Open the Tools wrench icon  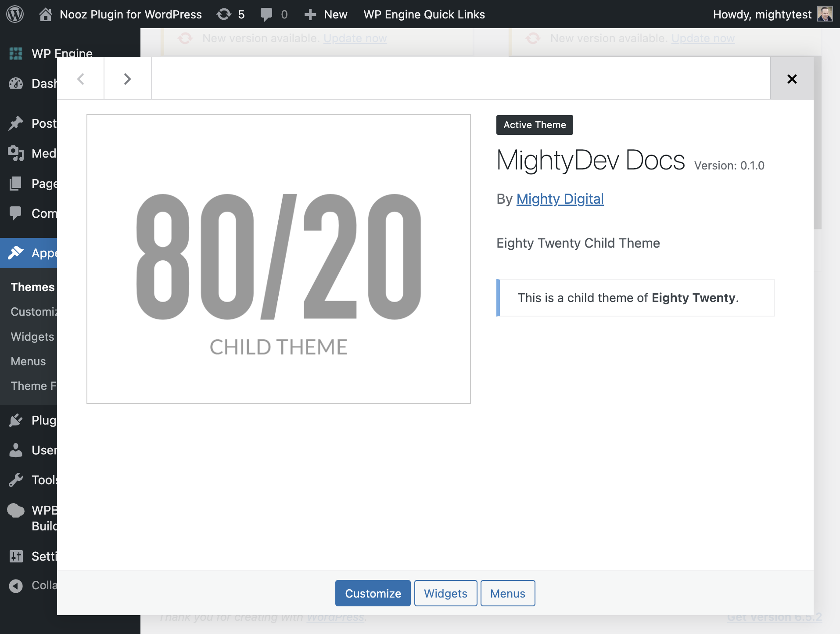(x=16, y=480)
